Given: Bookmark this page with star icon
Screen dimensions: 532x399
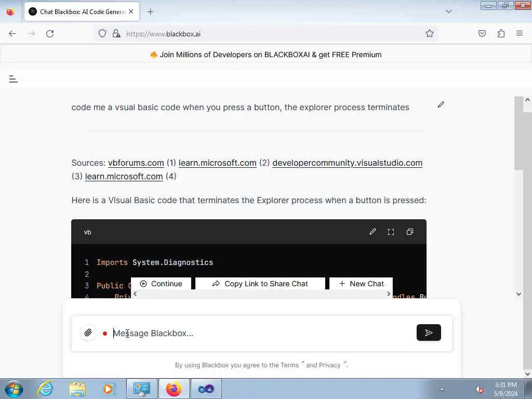Looking at the screenshot, I should pos(429,34).
